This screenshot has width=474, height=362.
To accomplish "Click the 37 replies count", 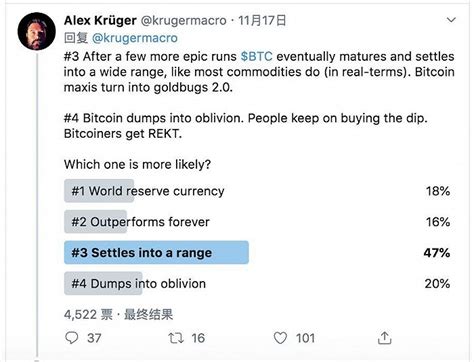I will tap(94, 338).
